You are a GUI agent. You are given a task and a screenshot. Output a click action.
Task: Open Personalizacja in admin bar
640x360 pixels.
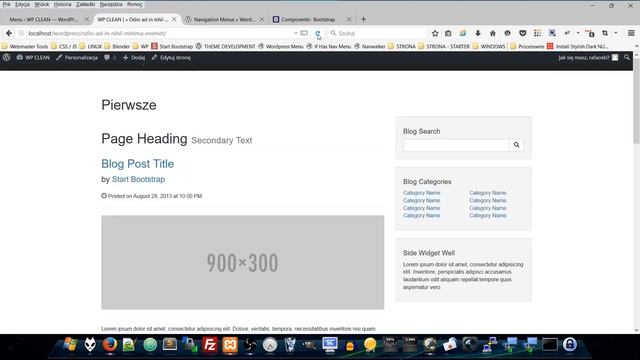pos(77,58)
